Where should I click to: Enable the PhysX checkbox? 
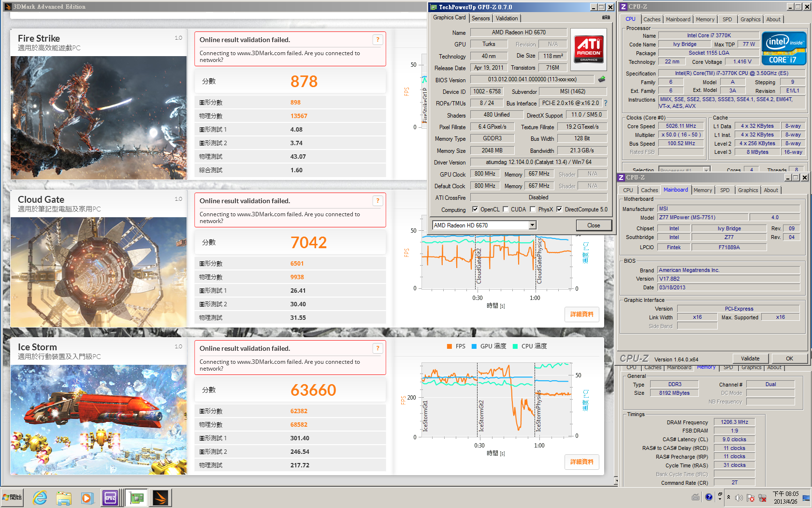click(533, 209)
